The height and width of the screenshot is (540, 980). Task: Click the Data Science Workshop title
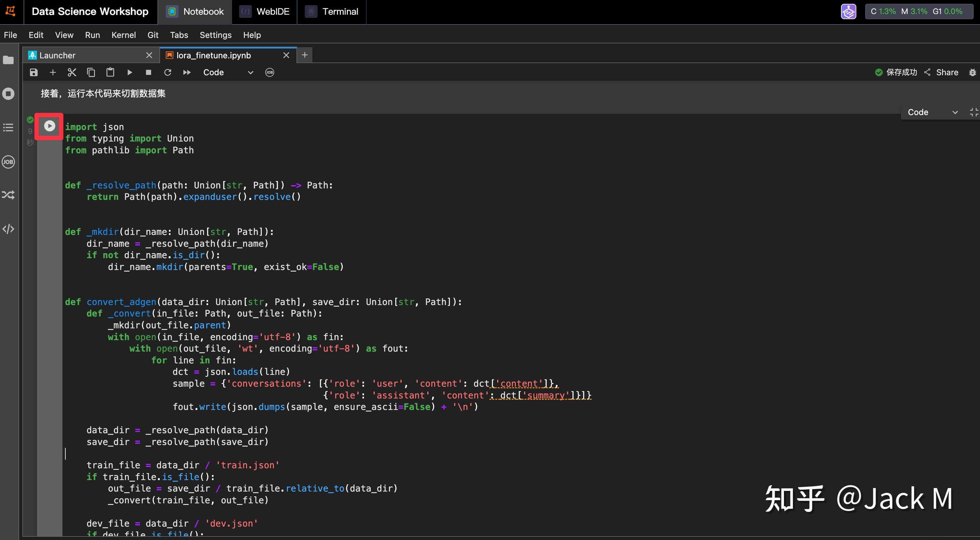90,11
